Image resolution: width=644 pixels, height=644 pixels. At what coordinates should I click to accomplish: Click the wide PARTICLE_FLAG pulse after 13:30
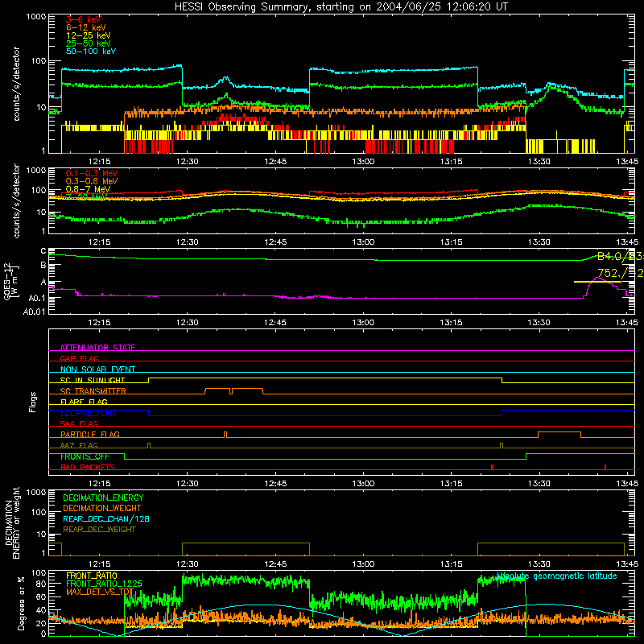click(559, 435)
